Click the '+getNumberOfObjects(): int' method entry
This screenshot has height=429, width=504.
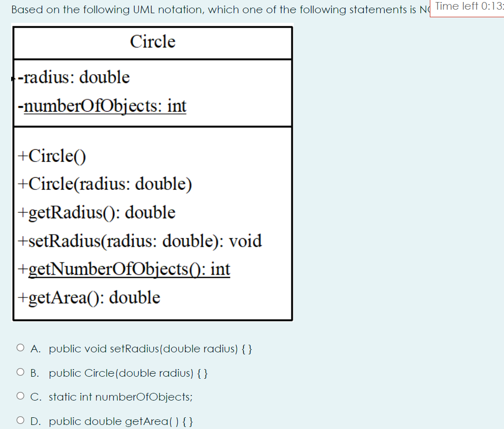124,269
